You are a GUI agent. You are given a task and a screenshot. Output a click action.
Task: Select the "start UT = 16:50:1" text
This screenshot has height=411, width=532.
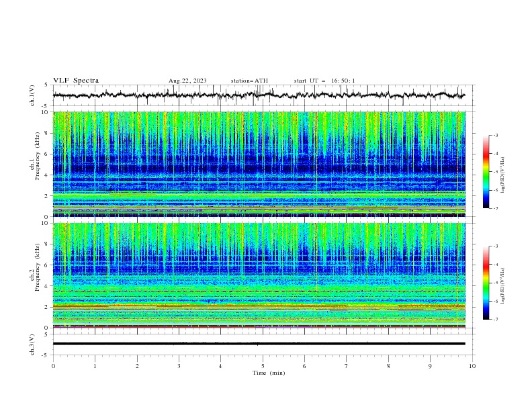click(324, 81)
